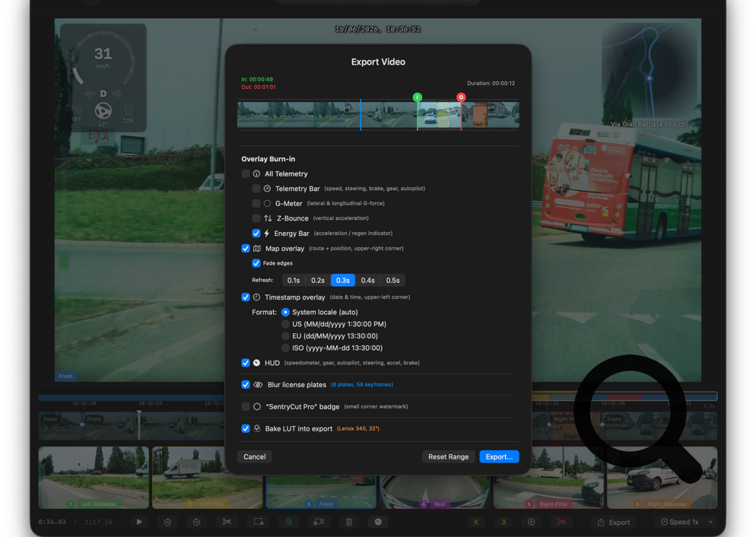756x537 pixels.
Task: Click the yellow mark-in bracket icon
Action: (x=476, y=522)
